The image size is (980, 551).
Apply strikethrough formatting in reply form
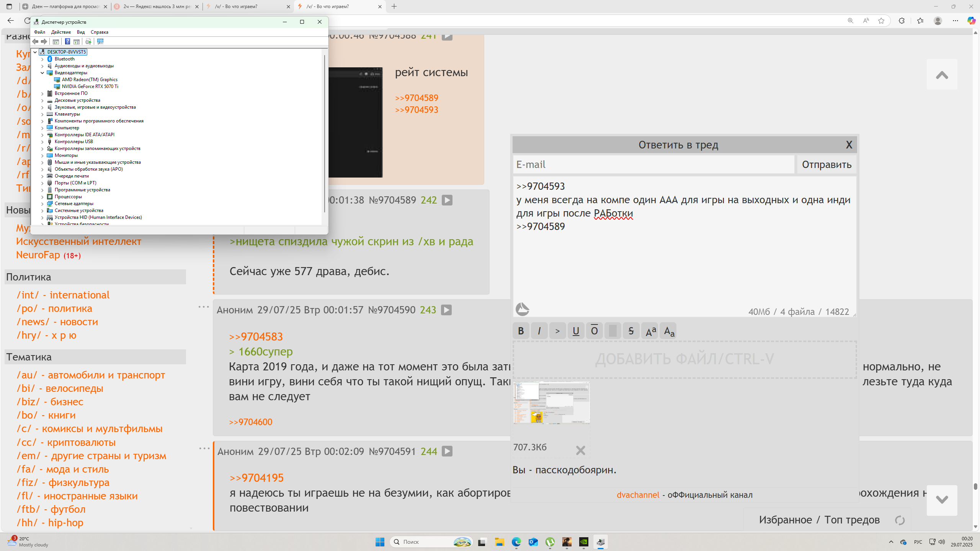click(x=631, y=331)
